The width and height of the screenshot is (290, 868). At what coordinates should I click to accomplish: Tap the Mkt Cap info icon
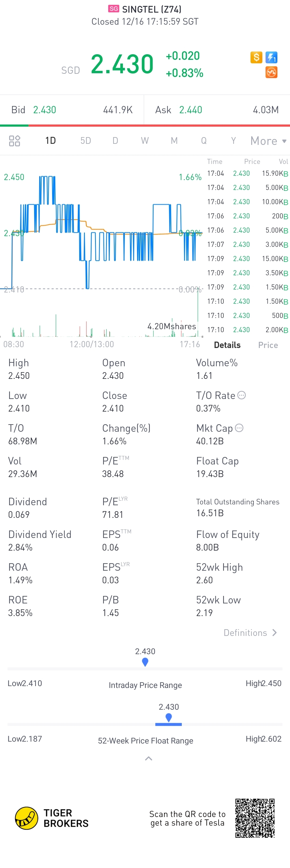pyautogui.click(x=239, y=428)
